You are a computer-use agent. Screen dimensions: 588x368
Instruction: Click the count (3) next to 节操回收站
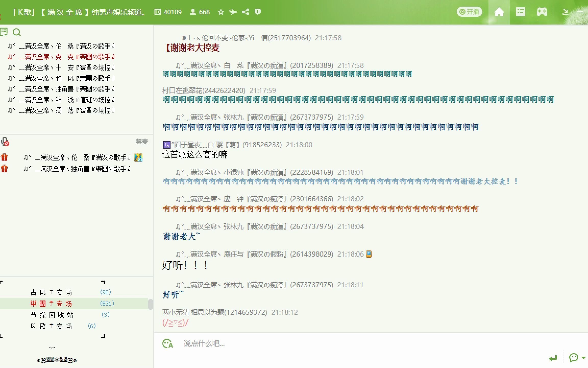(106, 315)
